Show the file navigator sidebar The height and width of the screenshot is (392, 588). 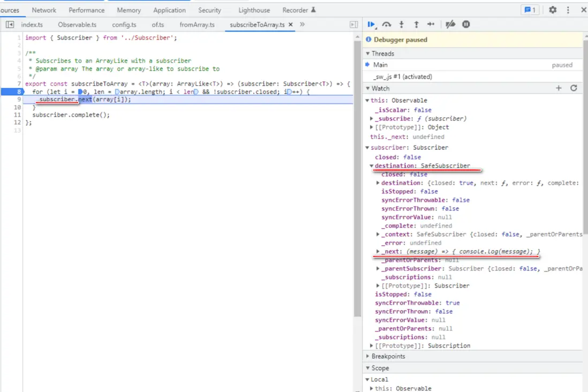10,25
